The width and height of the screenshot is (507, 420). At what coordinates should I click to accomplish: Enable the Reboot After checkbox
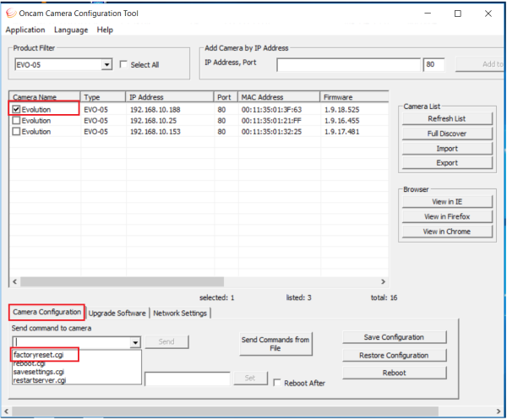coord(277,383)
